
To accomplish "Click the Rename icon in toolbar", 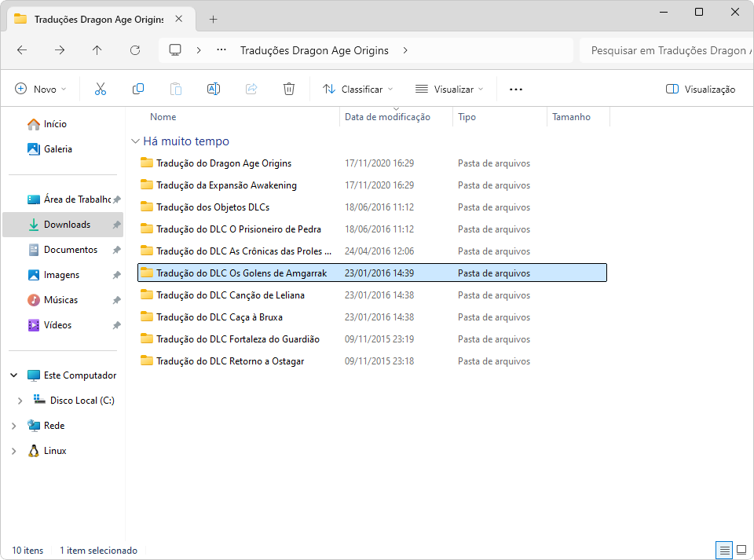I will click(214, 89).
